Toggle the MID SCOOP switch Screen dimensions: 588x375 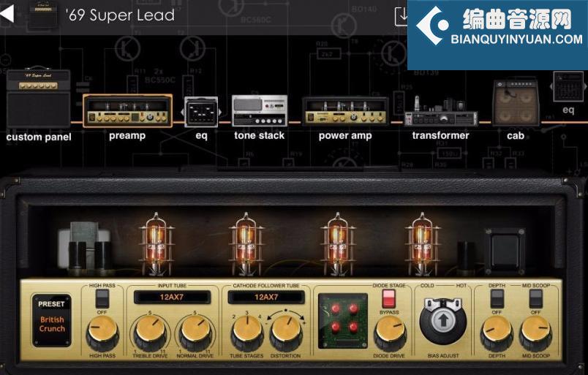[536, 299]
